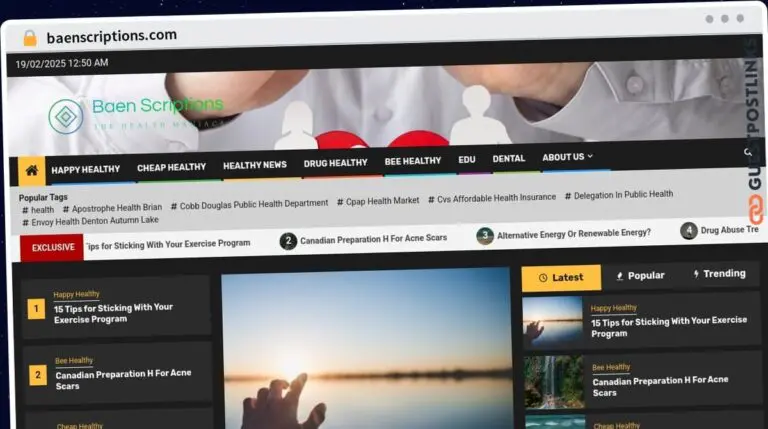Click Bee Healthy category above left list article
Image resolution: width=768 pixels, height=429 pixels.
(x=74, y=360)
